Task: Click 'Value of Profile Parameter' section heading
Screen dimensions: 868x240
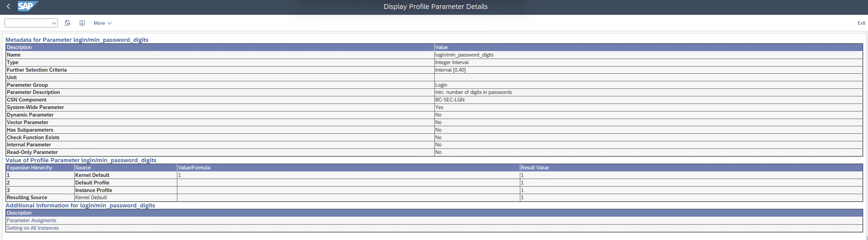Action: 81,160
